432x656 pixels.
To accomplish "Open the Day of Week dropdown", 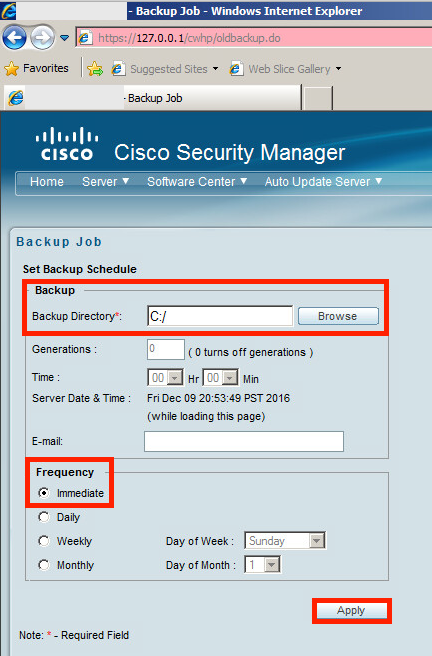I will pos(285,541).
